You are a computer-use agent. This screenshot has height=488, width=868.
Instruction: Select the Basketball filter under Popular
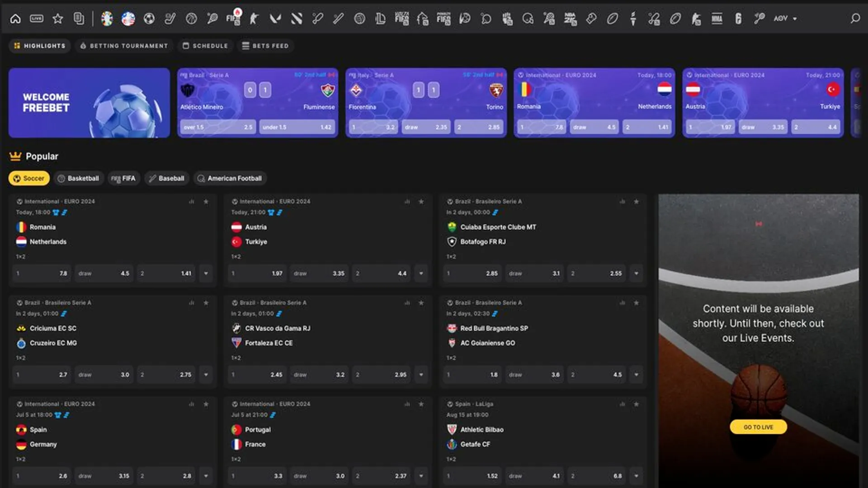click(x=78, y=178)
